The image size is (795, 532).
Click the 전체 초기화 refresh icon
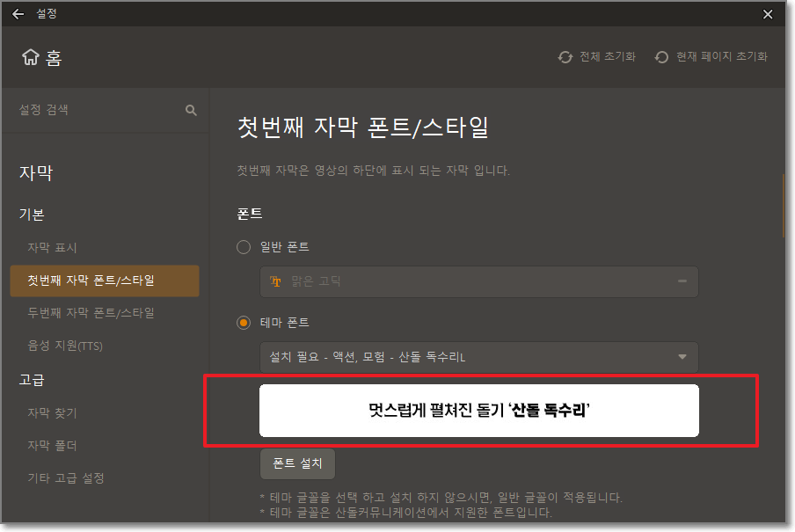tap(565, 55)
